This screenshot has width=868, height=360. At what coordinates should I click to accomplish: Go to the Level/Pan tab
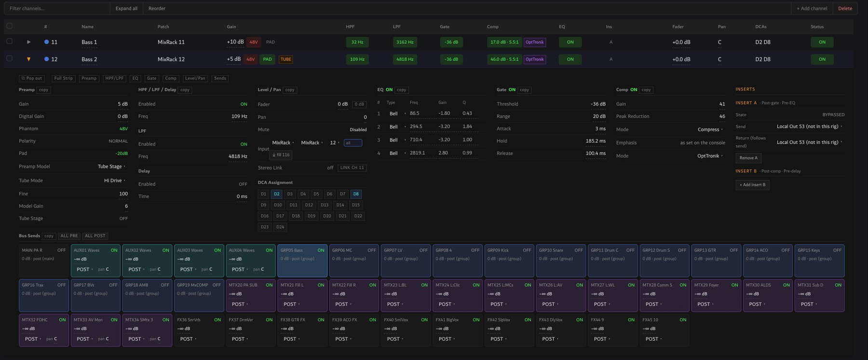click(195, 78)
